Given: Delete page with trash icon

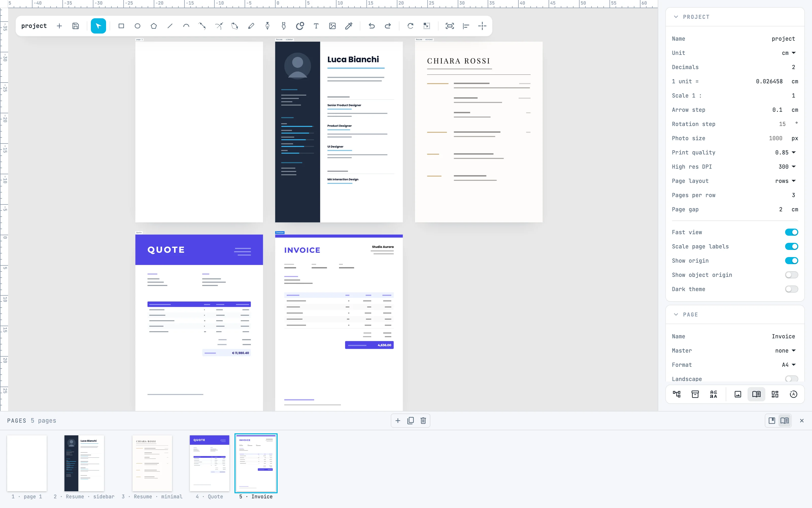Looking at the screenshot, I should click(423, 421).
